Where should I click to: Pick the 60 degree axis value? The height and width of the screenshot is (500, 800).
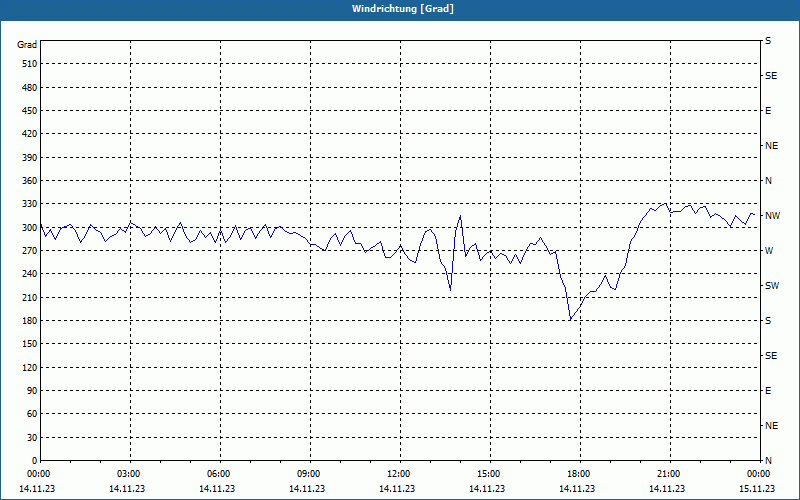coord(32,414)
